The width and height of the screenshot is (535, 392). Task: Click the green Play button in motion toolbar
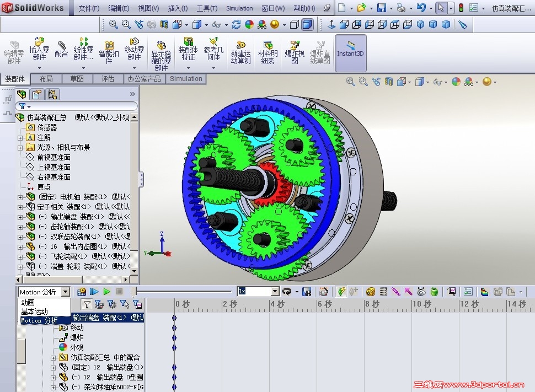coord(107,292)
